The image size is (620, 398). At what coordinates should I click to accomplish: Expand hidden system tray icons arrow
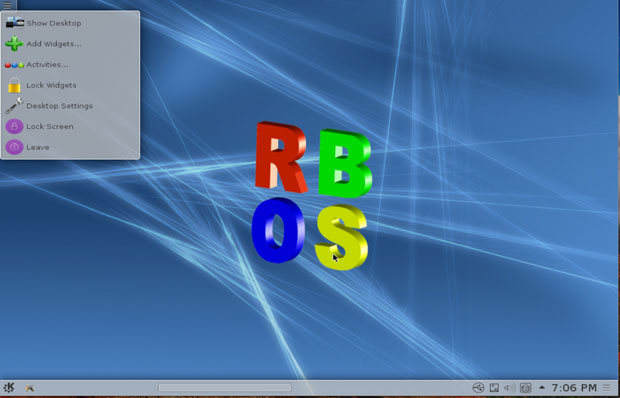pyautogui.click(x=542, y=387)
